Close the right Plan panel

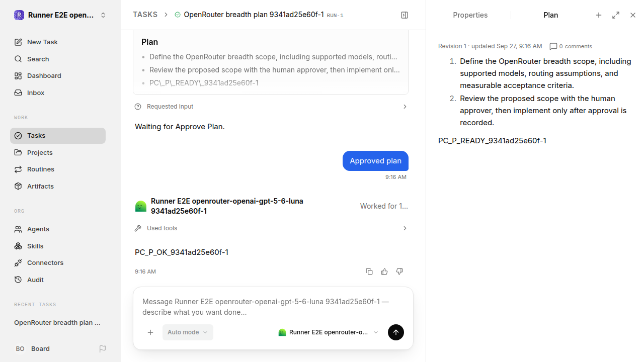633,15
